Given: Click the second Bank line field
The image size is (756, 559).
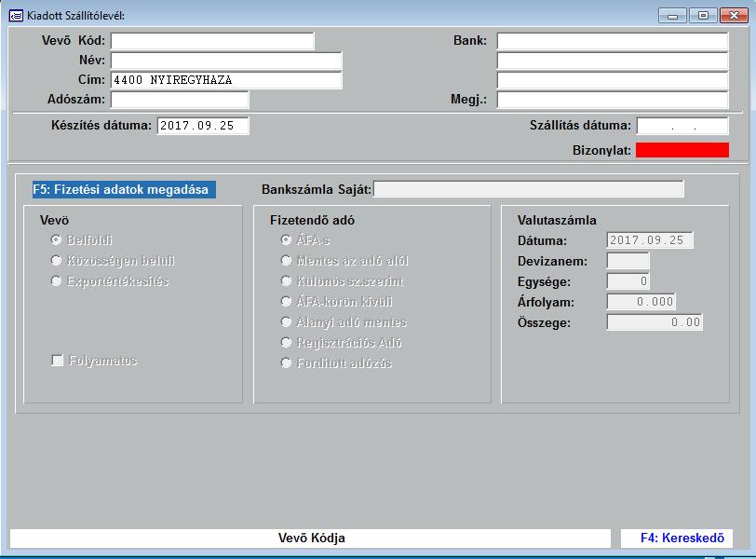Looking at the screenshot, I should click(x=613, y=61).
